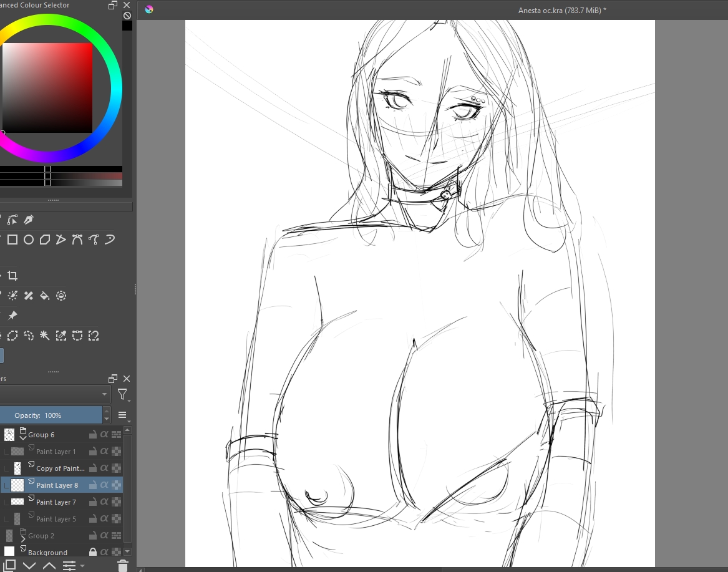728x572 pixels.
Task: Select the Crop tool
Action: [12, 276]
